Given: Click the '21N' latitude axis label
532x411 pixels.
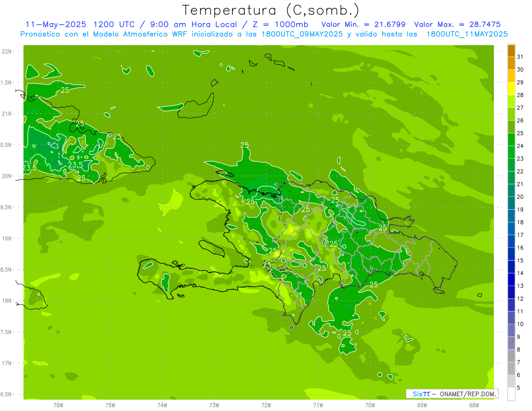Looking at the screenshot, I should (x=8, y=114).
